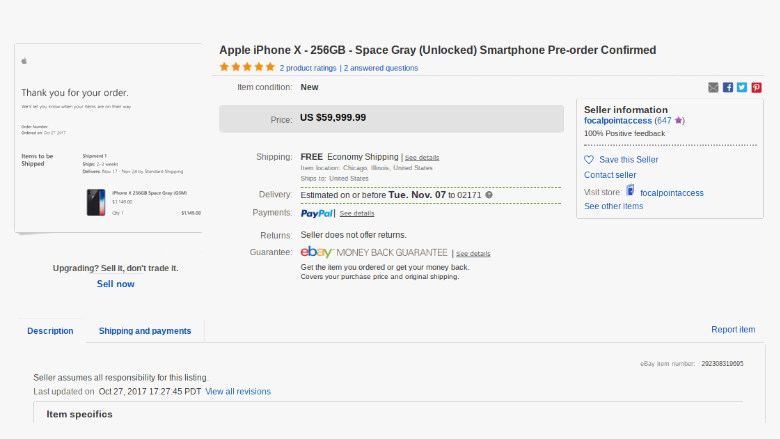Screen dimensions: 780x439
Task: Open 2 answered questions link
Action: pyautogui.click(x=381, y=68)
